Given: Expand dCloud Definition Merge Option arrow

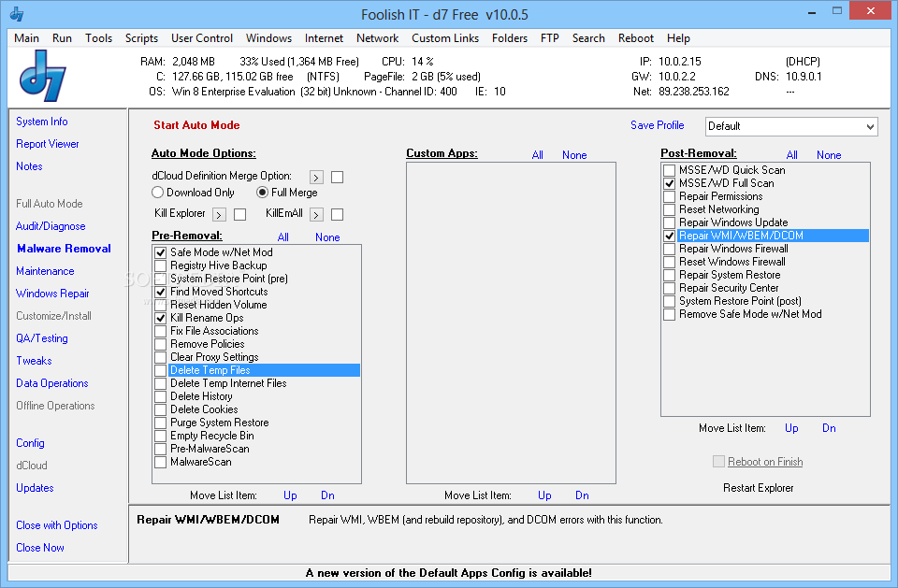Looking at the screenshot, I should click(x=316, y=178).
